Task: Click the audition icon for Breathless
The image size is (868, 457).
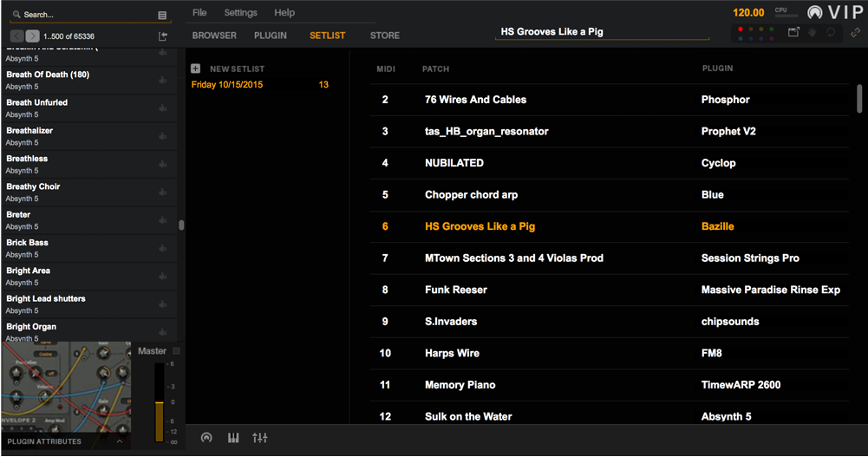Action: 163,164
